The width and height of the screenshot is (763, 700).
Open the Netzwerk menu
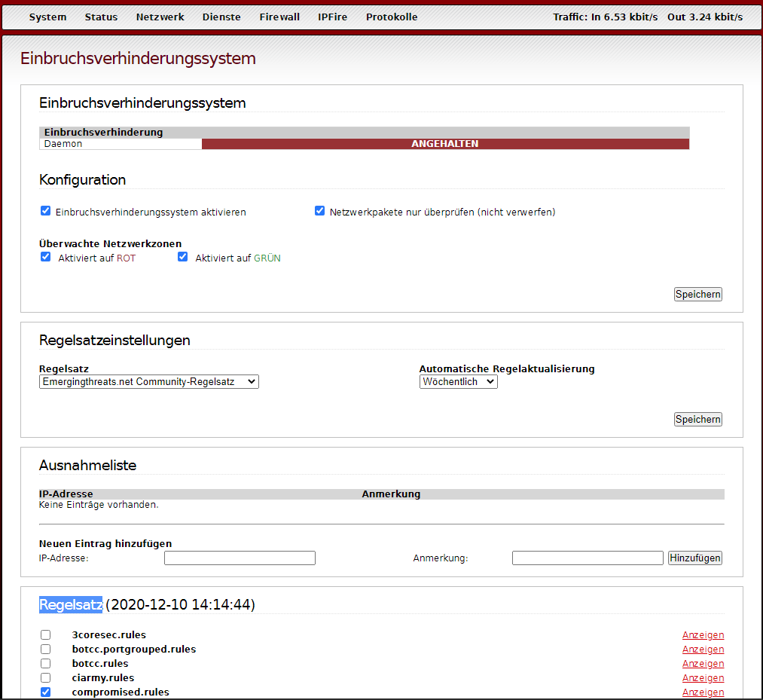pyautogui.click(x=160, y=17)
